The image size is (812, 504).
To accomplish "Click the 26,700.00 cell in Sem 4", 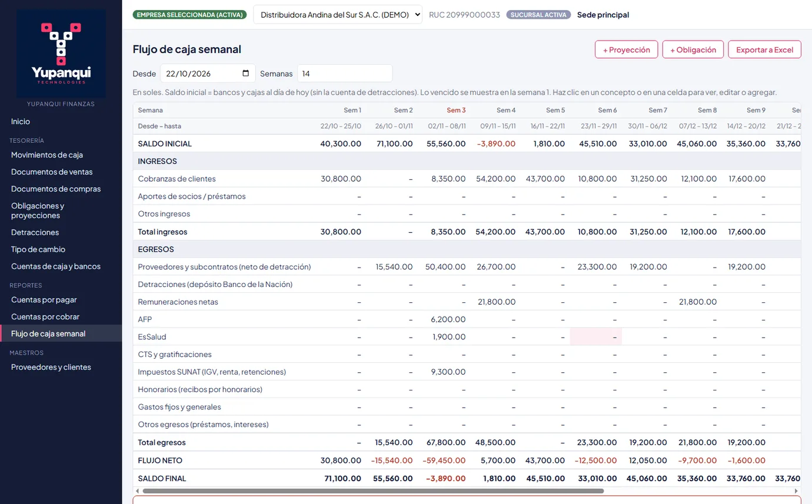I will click(x=496, y=267).
